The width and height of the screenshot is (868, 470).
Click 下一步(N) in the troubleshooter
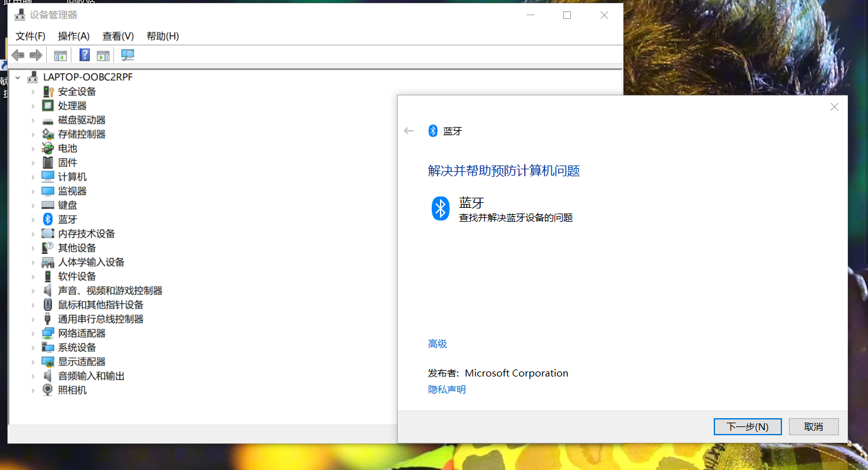coord(748,426)
